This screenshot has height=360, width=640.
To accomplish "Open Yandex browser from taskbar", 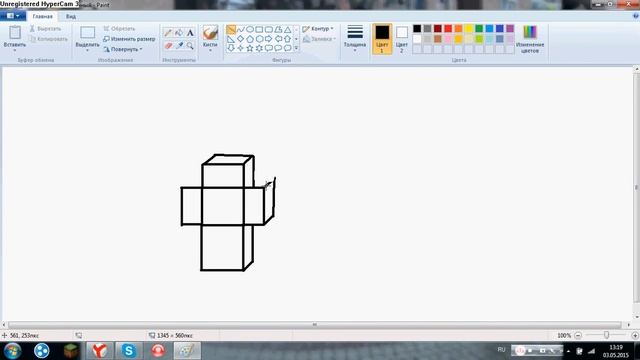I will [99, 351].
